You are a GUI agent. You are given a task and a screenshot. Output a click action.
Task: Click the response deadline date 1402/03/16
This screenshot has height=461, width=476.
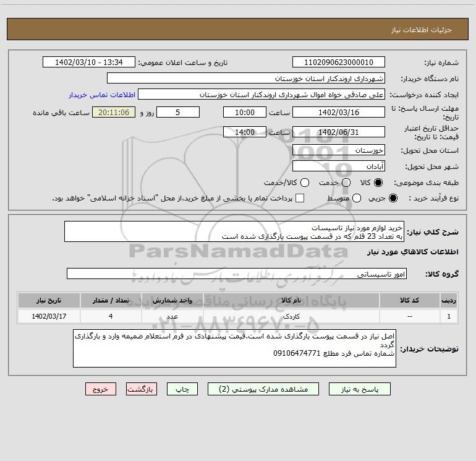(339, 112)
